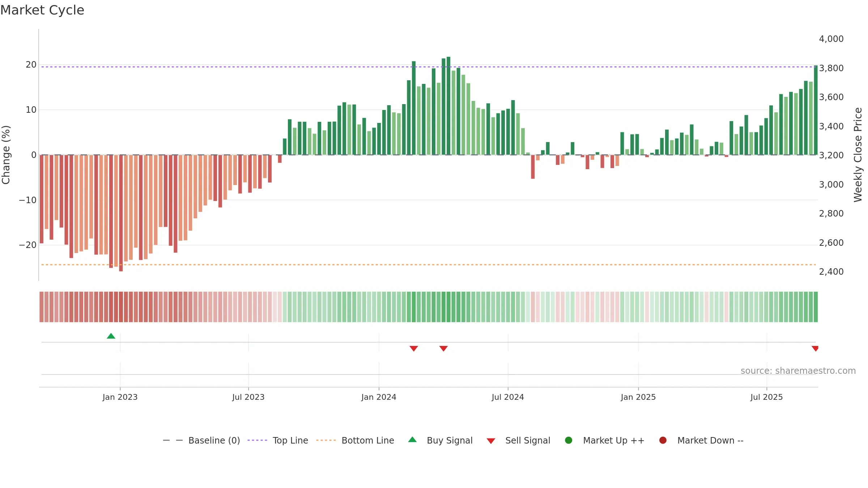Screen dimensions: 868x488
Task: Click the Change (%) axis title
Action: tap(6, 155)
